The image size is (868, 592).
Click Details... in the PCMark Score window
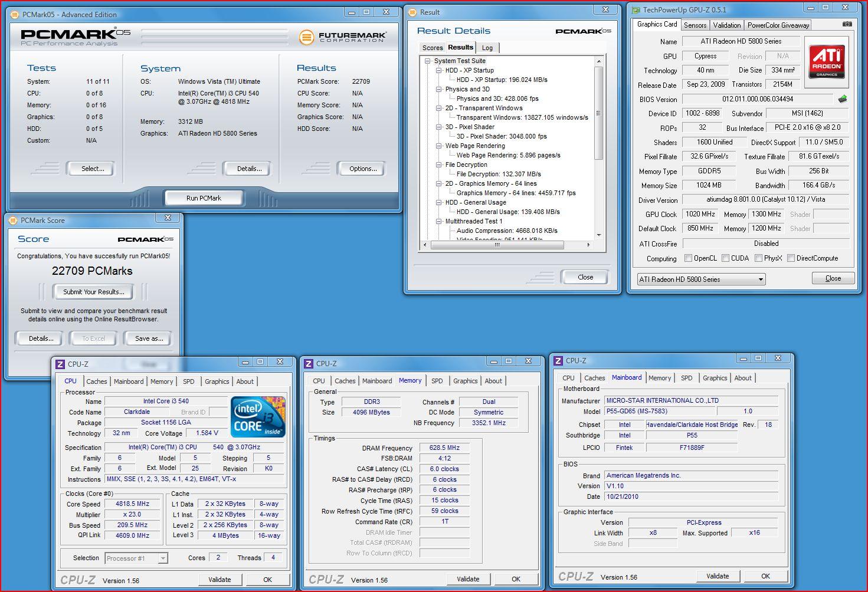click(x=41, y=338)
